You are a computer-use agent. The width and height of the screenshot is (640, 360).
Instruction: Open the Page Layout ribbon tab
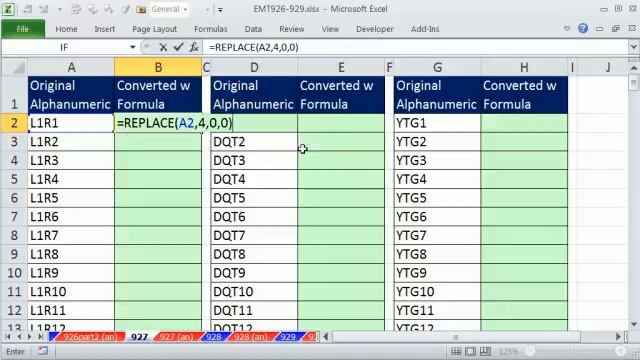pyautogui.click(x=154, y=29)
